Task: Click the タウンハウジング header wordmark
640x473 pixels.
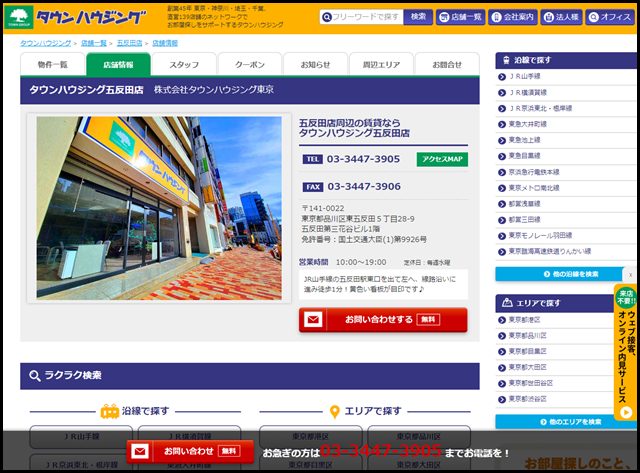Action: click(91, 17)
